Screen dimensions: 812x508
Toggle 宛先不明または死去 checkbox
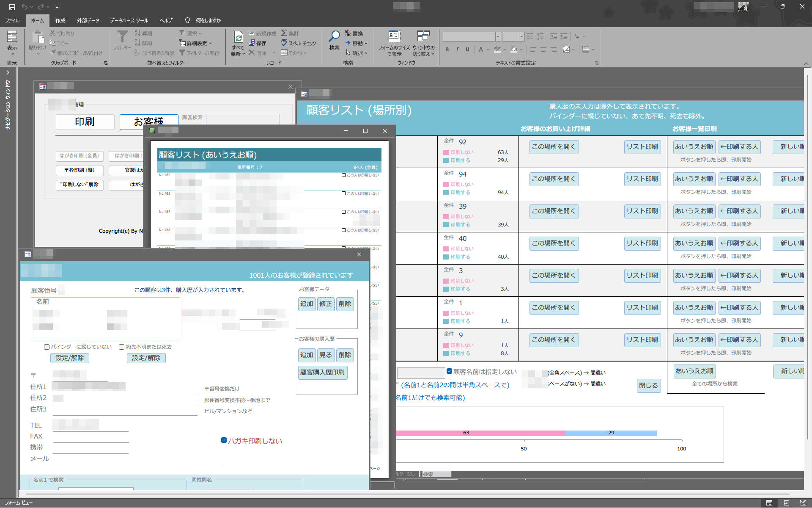click(x=121, y=347)
